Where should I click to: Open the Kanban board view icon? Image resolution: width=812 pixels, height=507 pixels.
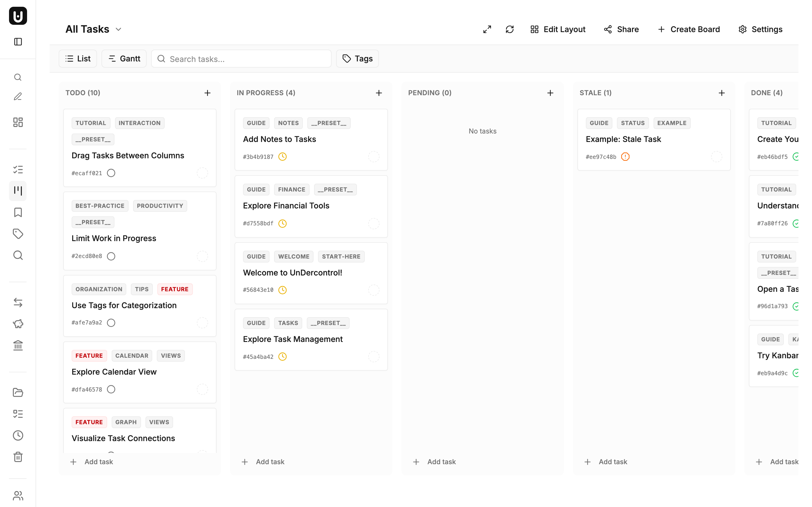tap(17, 191)
